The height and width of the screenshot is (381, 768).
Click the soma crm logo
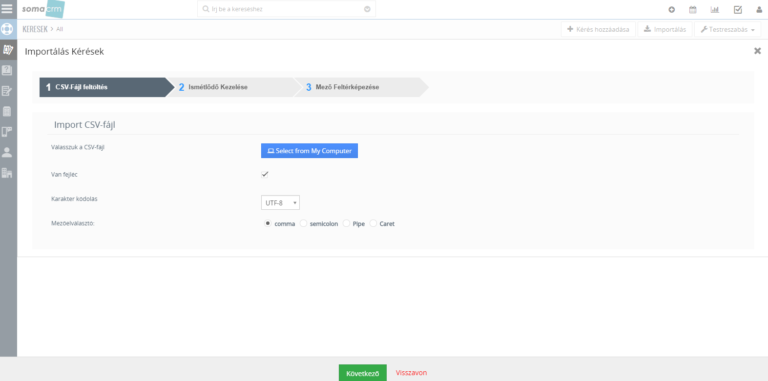[x=43, y=9]
